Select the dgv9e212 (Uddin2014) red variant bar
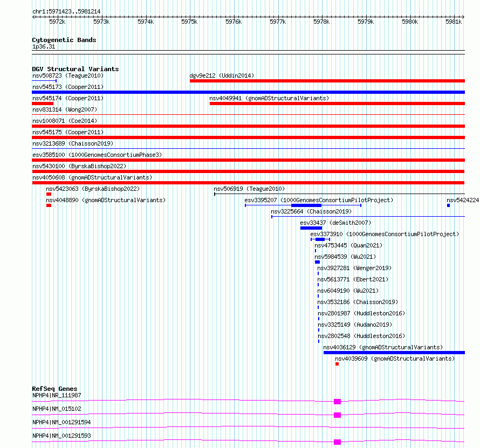Image resolution: width=480 pixels, height=448 pixels. pos(327,81)
